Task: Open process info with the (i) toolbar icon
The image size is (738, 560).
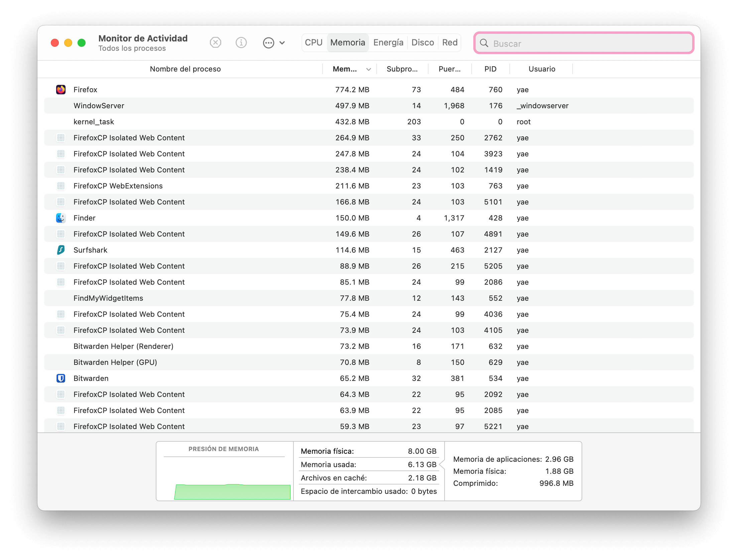Action: click(x=241, y=42)
